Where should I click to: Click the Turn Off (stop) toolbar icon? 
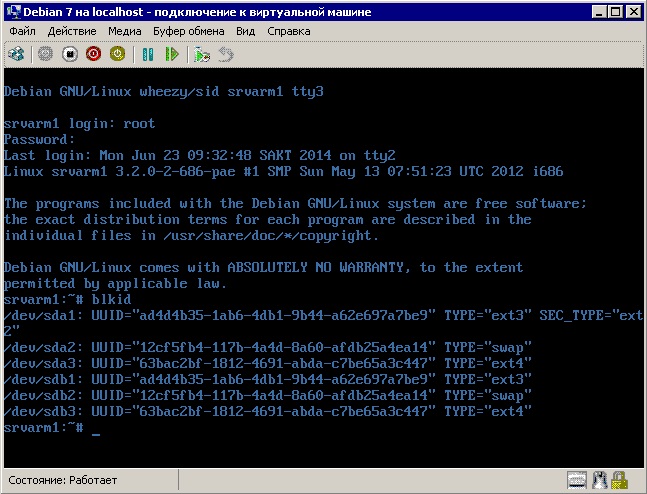point(70,54)
